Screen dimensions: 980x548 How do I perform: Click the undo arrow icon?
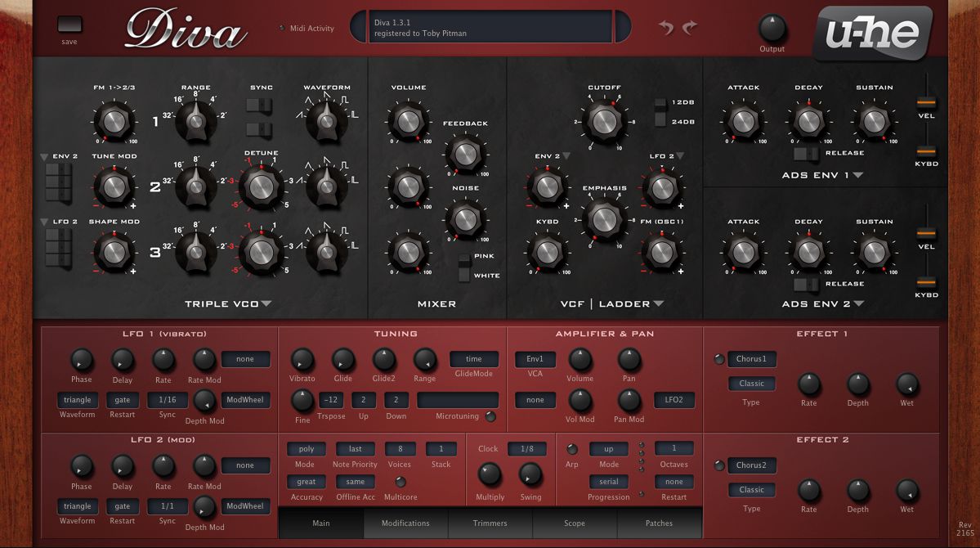click(666, 27)
